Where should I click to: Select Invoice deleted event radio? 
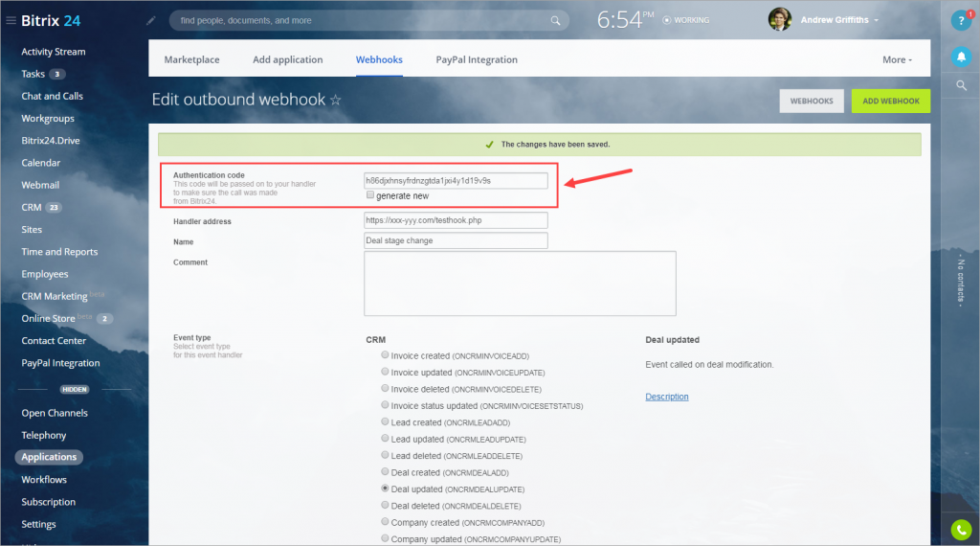tap(385, 388)
